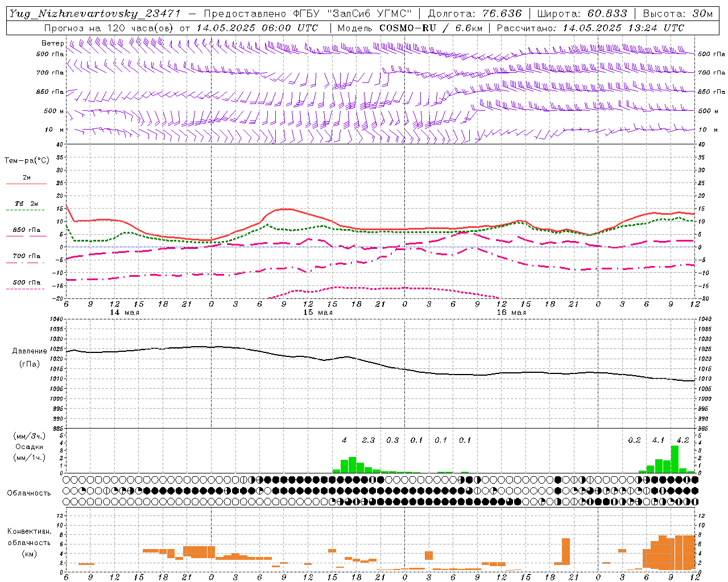Click the '(мм/3ч.)' precipitation unit label
Screen dimensions: 728x582
tap(30, 436)
